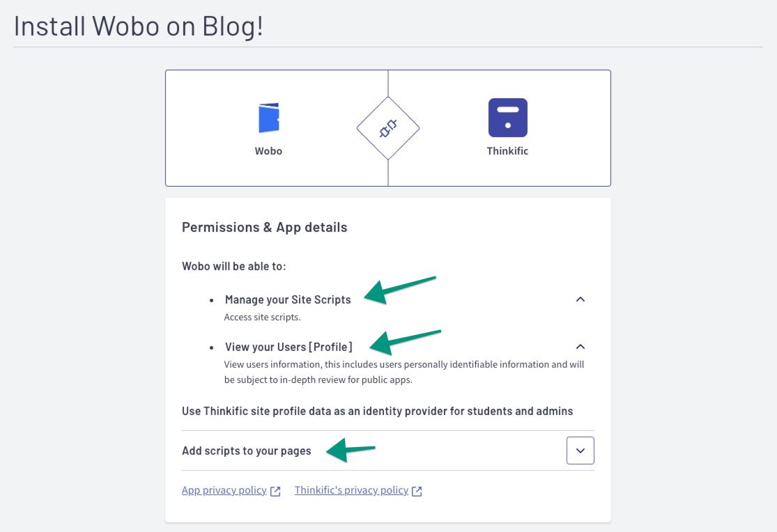
Task: Click the identity provider permission text
Action: pyautogui.click(x=377, y=411)
